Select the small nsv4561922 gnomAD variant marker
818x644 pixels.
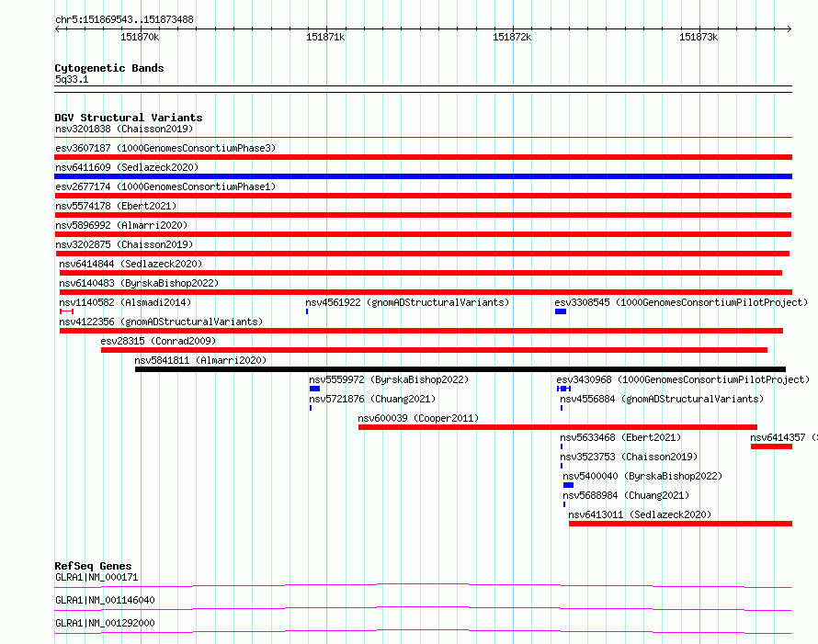pyautogui.click(x=307, y=311)
